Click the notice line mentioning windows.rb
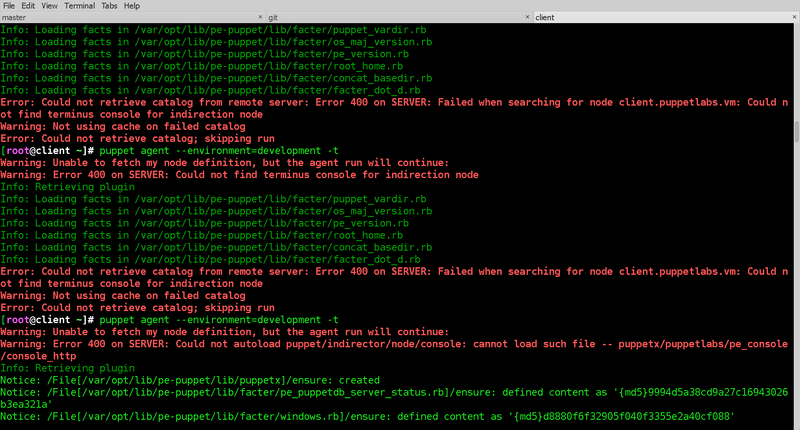The width and height of the screenshot is (800, 430). click(367, 417)
